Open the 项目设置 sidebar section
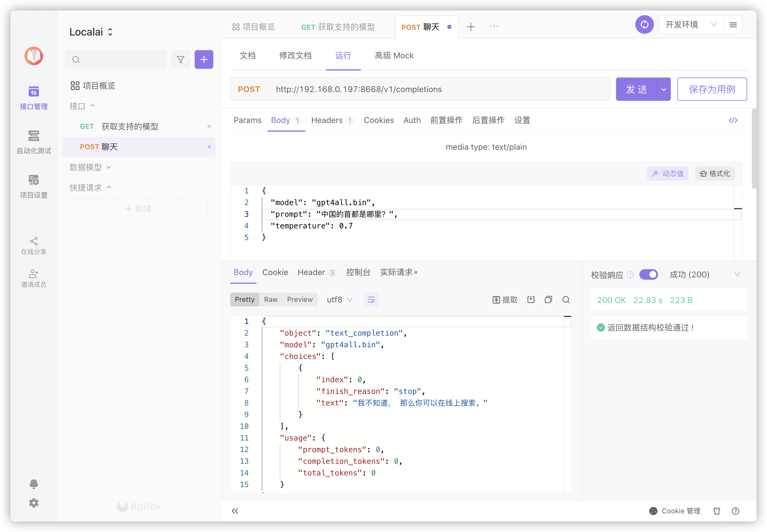767x532 pixels. (34, 187)
